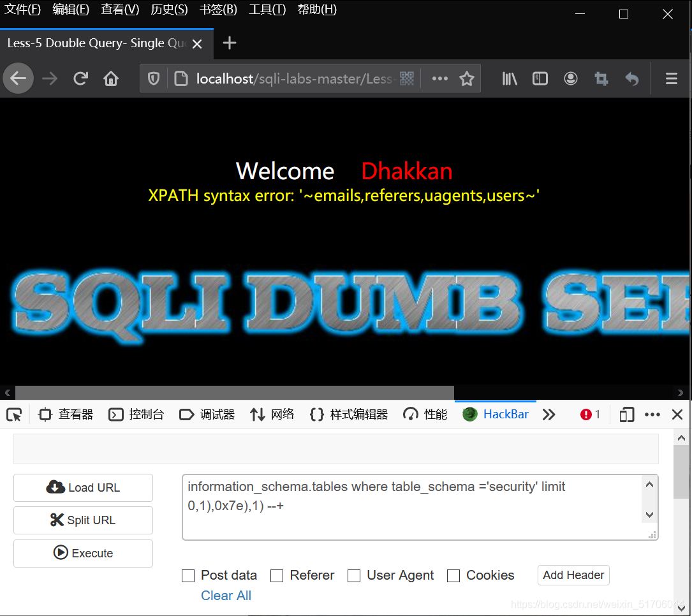Screen dimensions: 692x616
Task: Open the devtools meatball options menu
Action: 652,414
